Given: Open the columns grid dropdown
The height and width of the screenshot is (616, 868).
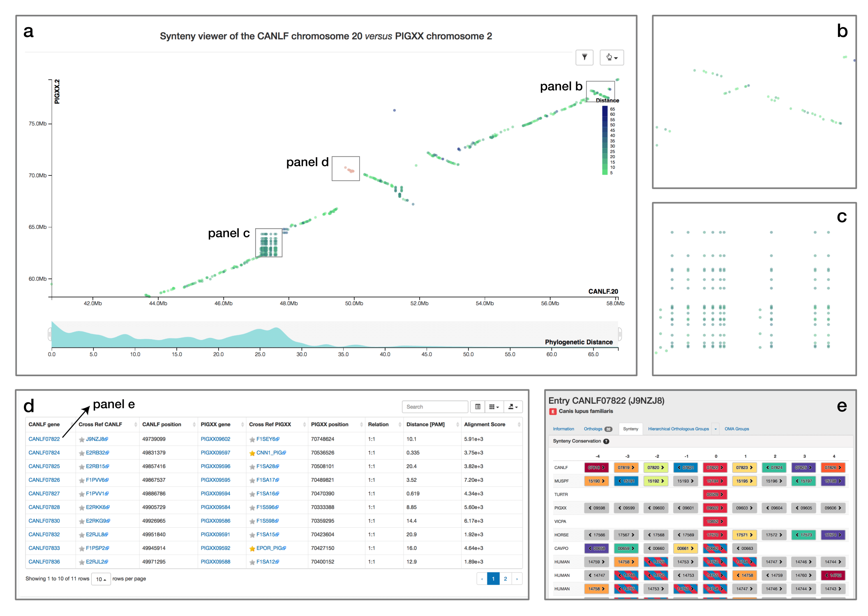Looking at the screenshot, I should pos(494,407).
